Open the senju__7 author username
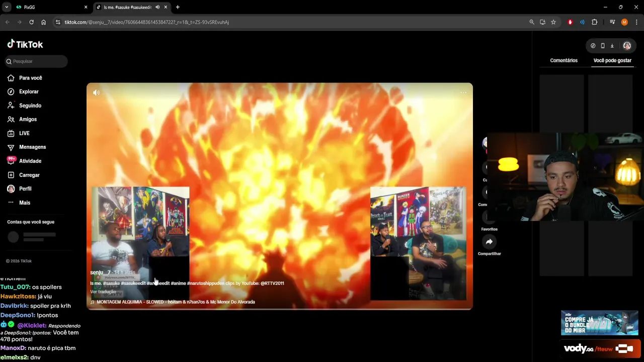This screenshot has height=362, width=644. (100, 273)
